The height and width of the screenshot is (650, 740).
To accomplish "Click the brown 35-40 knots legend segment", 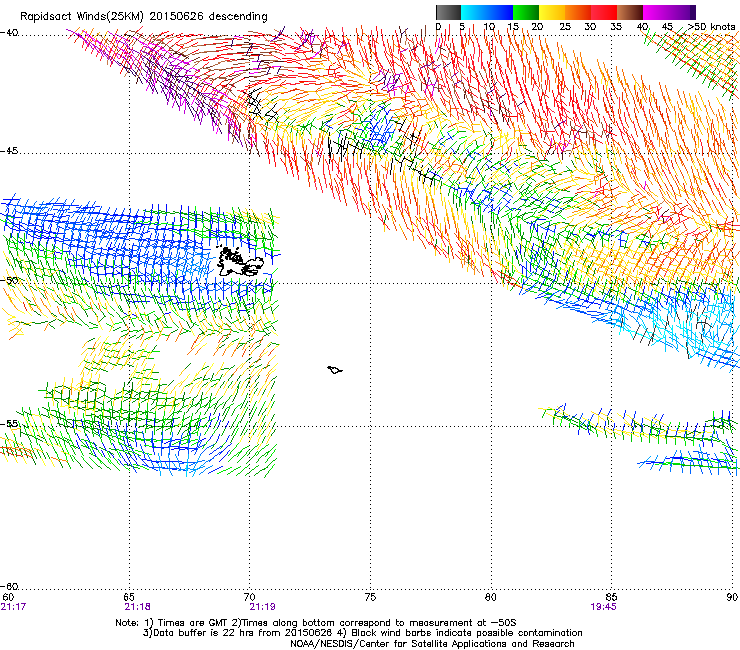I will click(x=630, y=12).
